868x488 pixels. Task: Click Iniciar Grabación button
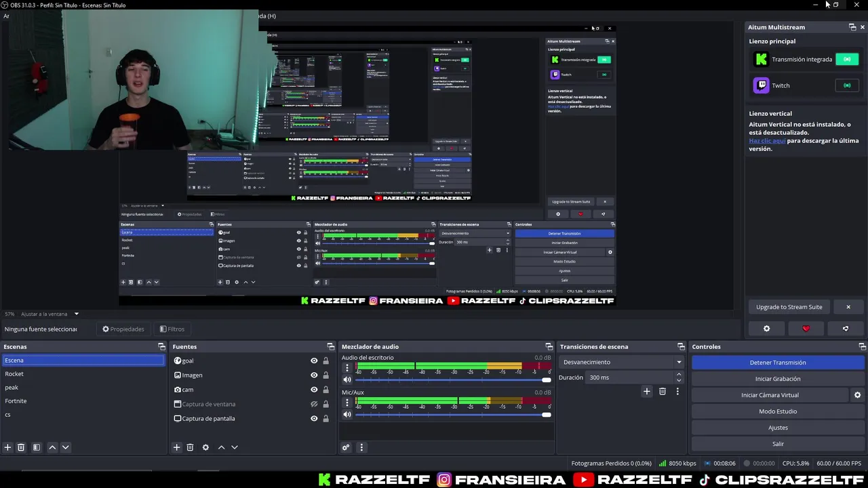pyautogui.click(x=778, y=379)
